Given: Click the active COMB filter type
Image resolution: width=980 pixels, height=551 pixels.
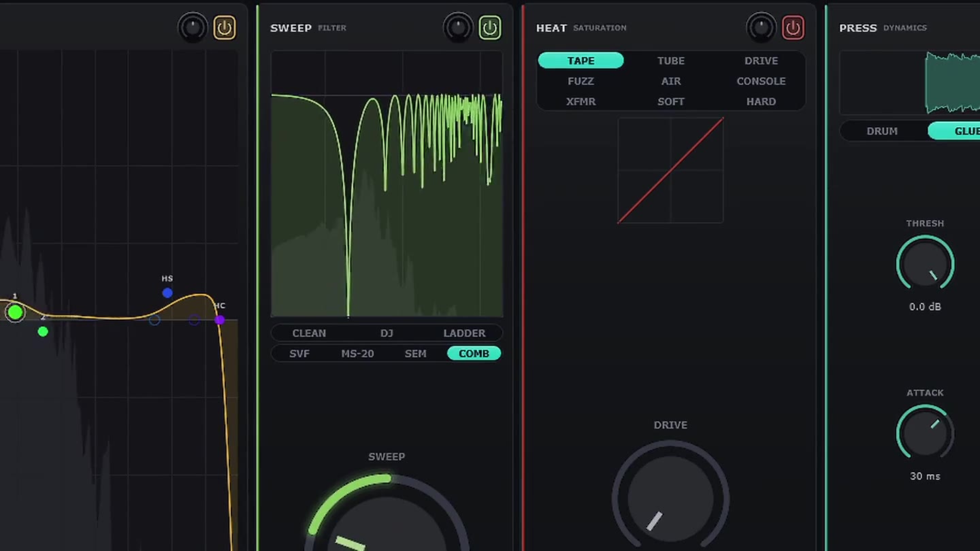Looking at the screenshot, I should pos(474,353).
